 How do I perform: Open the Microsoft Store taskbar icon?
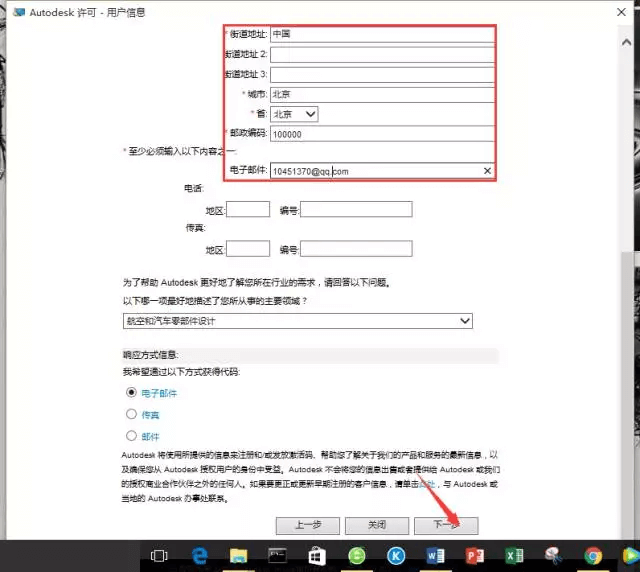[317, 556]
